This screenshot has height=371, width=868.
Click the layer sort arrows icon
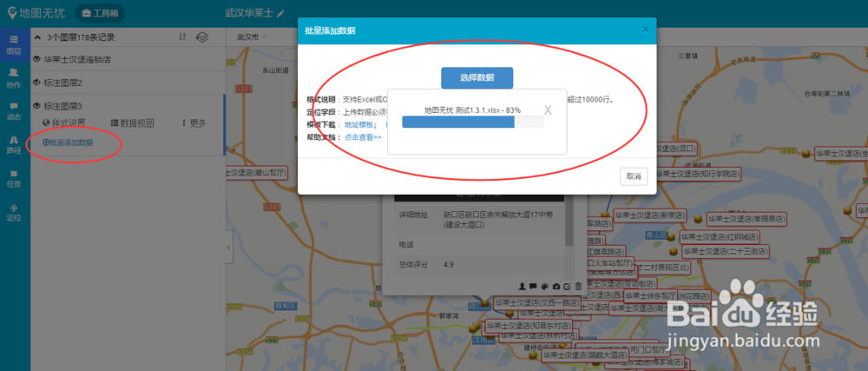[x=182, y=37]
